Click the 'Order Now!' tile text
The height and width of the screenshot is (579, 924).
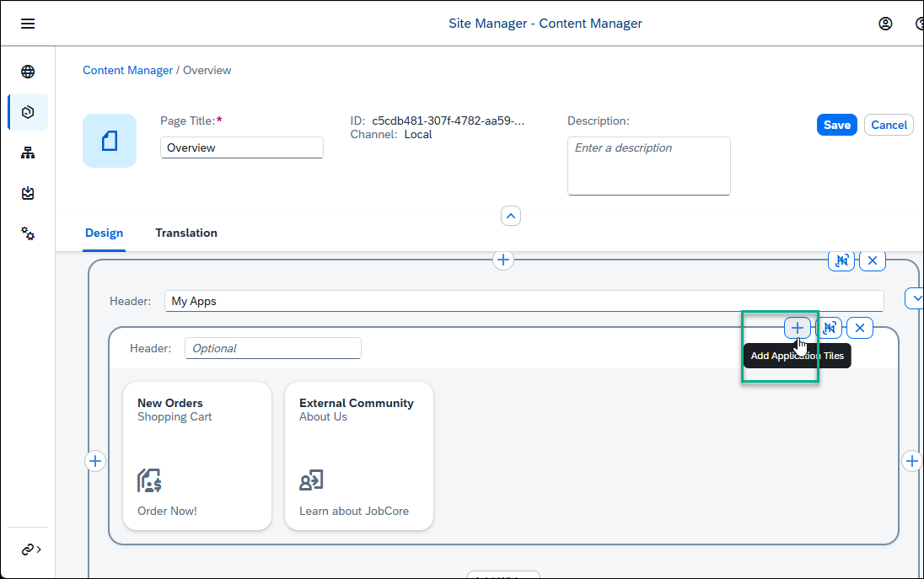[x=168, y=512]
